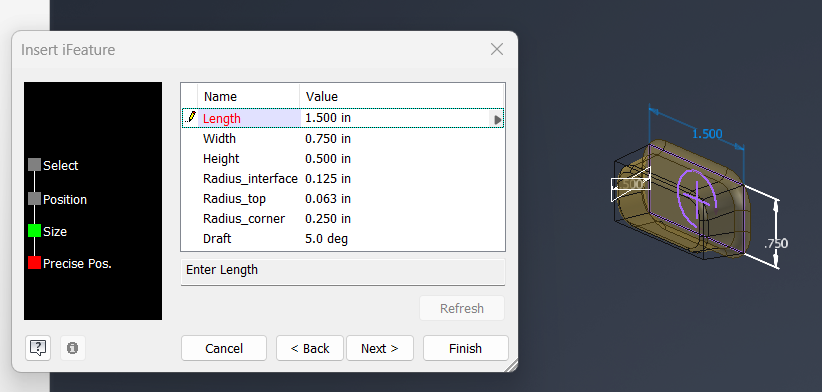The image size is (822, 392).
Task: Click the Cancel button
Action: pos(224,349)
